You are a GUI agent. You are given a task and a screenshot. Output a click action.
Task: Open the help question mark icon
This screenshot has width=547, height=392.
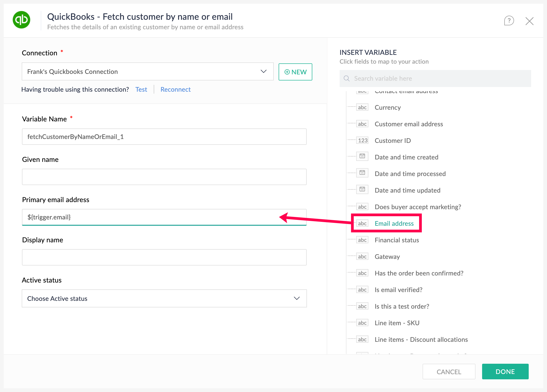point(509,21)
